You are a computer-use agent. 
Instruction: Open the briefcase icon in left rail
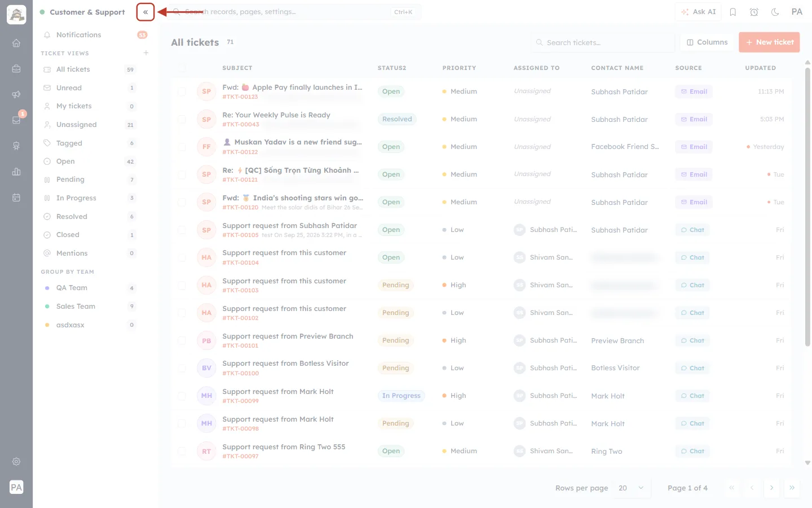pyautogui.click(x=16, y=69)
